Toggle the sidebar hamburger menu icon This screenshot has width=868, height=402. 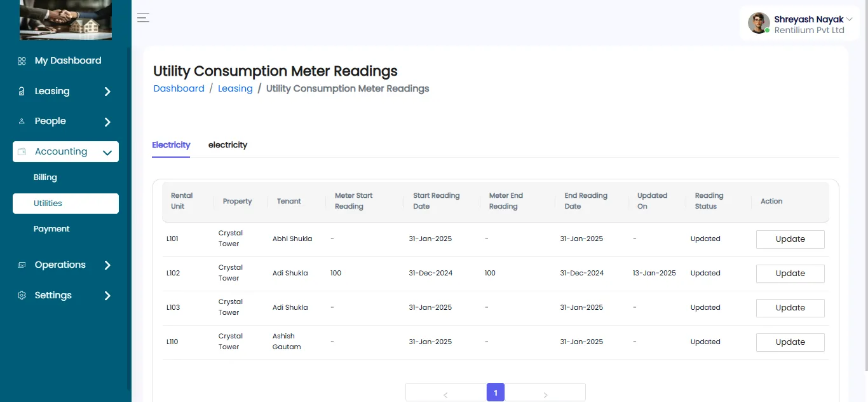click(144, 18)
